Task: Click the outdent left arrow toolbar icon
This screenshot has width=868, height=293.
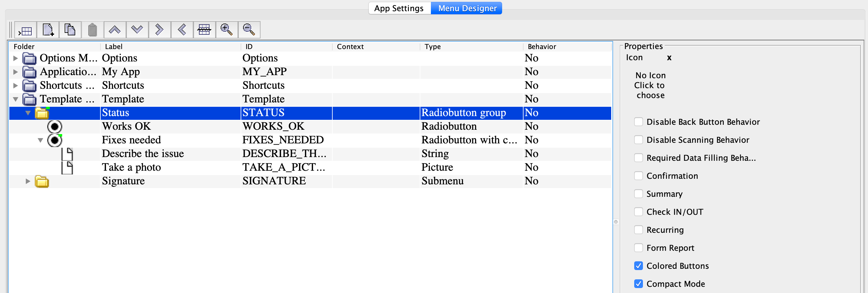Action: point(182,29)
